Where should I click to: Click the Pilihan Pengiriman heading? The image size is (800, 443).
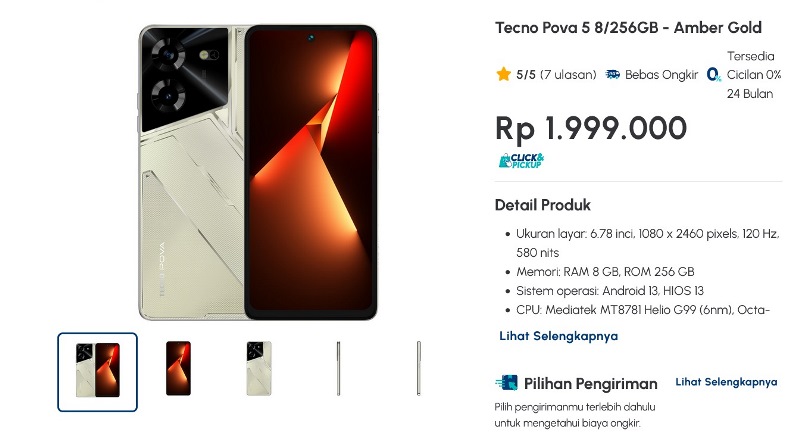(x=590, y=383)
